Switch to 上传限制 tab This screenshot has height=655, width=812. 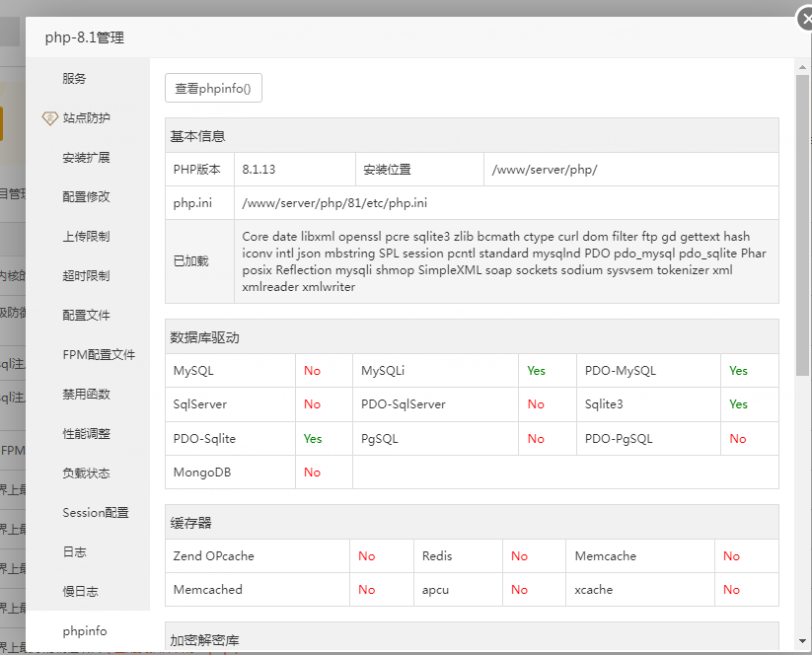click(87, 237)
